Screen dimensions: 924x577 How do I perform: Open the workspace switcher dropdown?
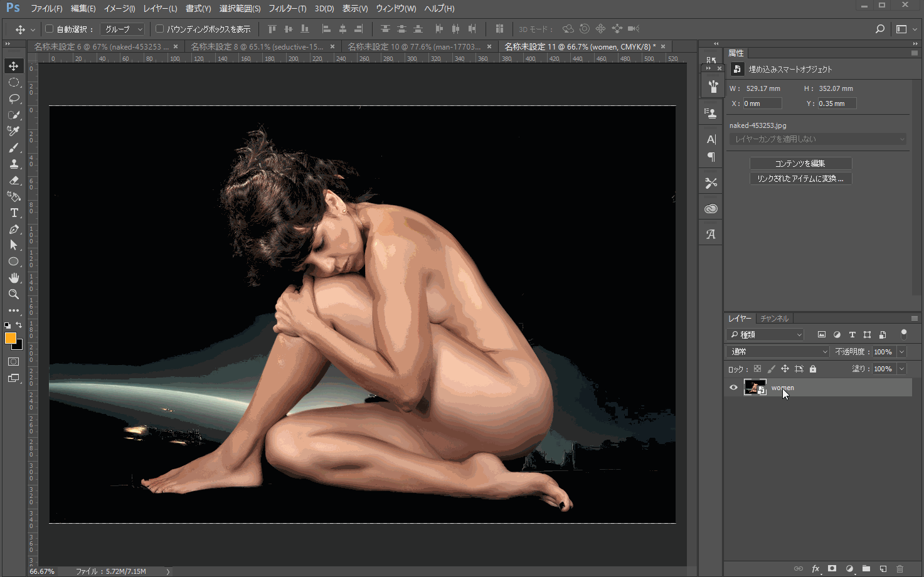[906, 29]
